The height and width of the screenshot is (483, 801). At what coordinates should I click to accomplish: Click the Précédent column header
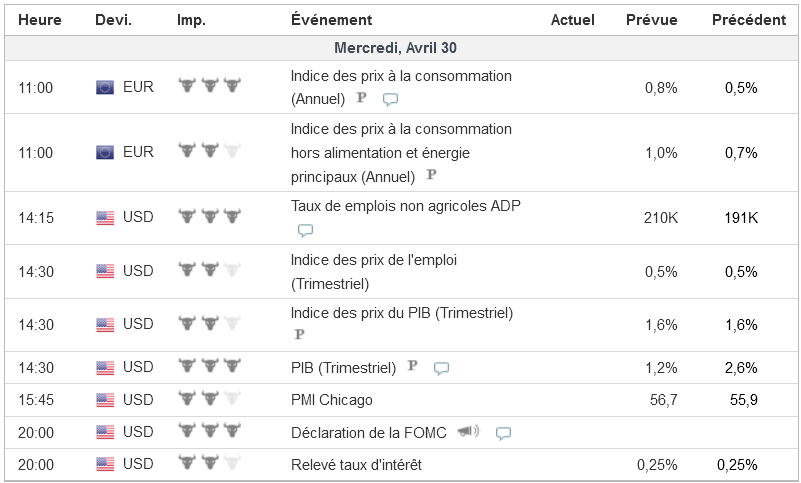(x=748, y=20)
